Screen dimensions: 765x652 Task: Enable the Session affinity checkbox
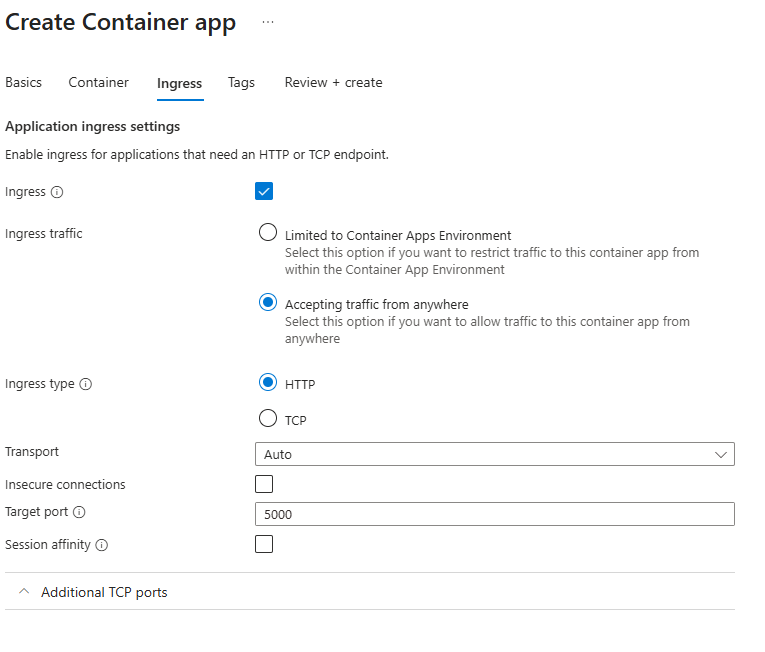[264, 544]
